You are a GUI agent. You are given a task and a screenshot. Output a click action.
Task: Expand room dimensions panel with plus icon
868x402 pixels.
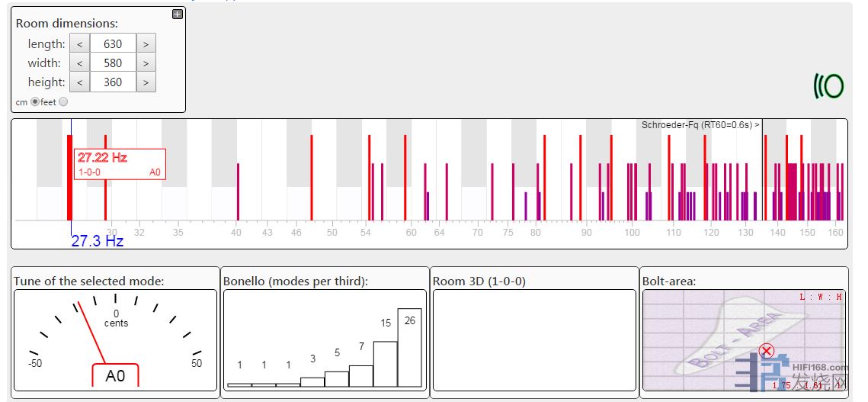click(178, 14)
